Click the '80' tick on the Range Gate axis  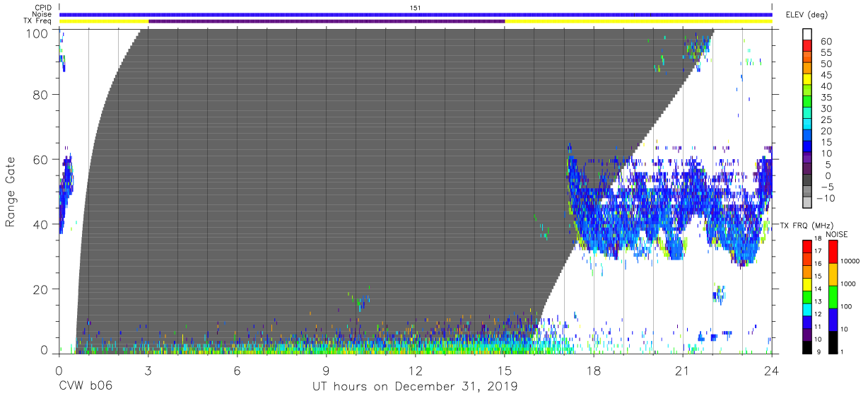(40, 95)
